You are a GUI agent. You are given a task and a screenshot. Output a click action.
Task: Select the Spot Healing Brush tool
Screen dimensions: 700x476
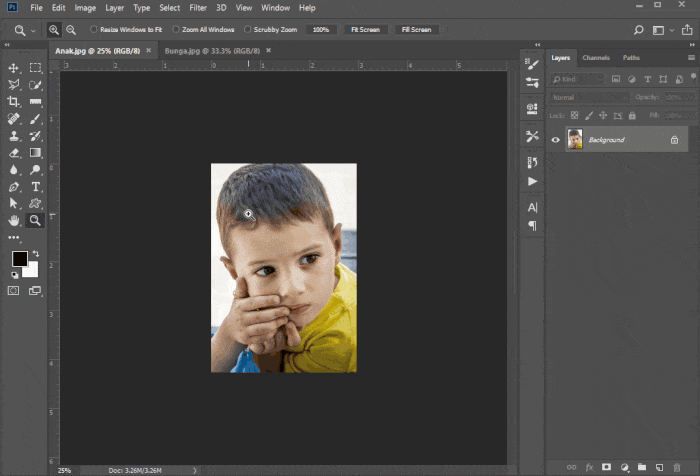point(13,119)
